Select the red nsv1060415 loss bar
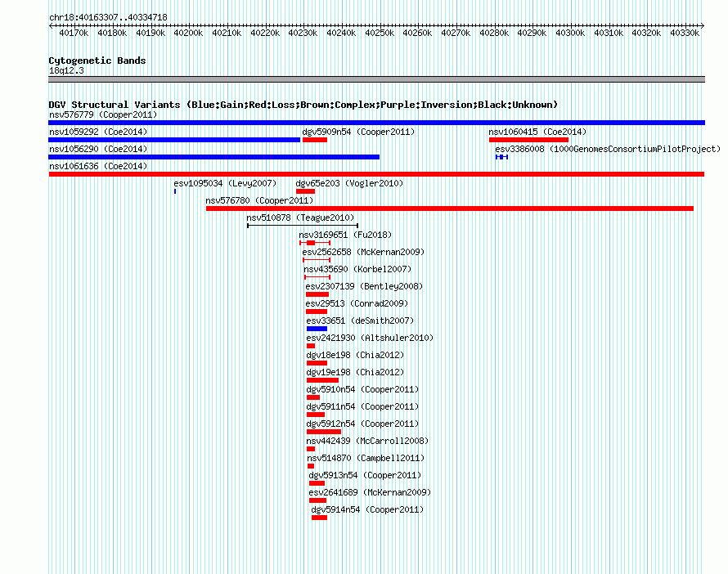Image resolution: width=728 pixels, height=574 pixels. point(528,140)
